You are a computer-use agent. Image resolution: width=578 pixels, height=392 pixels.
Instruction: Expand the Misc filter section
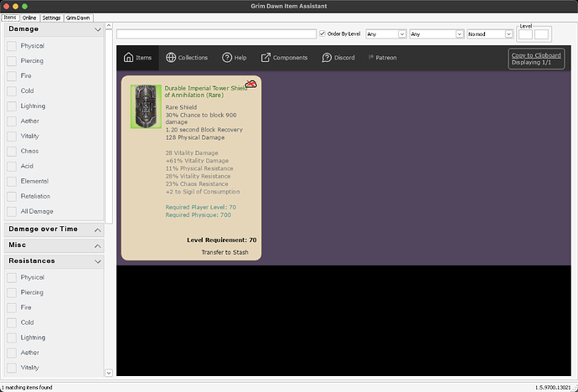pos(97,246)
